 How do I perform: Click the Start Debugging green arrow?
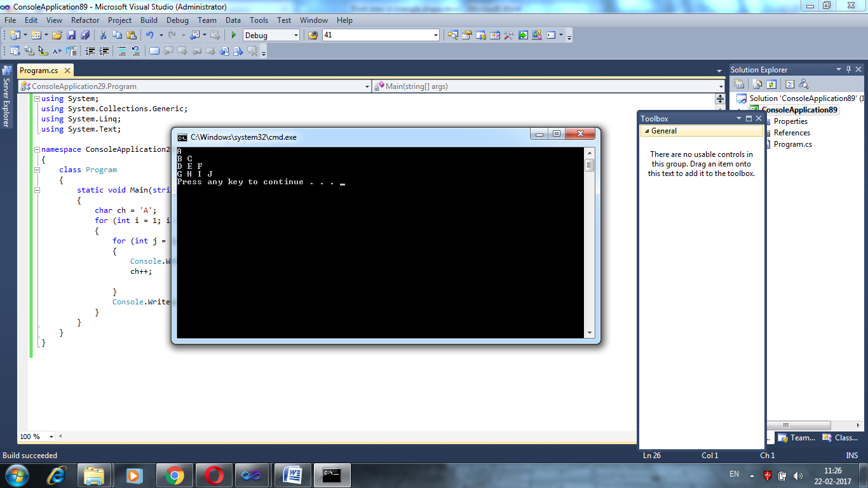(233, 35)
